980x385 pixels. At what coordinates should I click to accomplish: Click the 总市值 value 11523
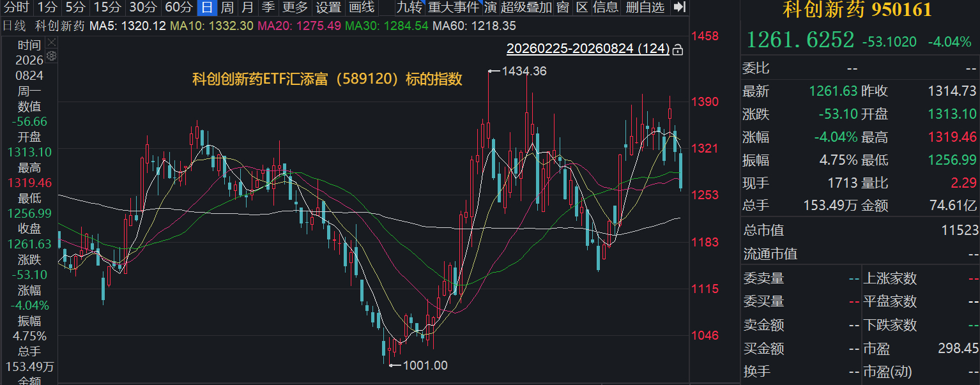[x=960, y=230]
